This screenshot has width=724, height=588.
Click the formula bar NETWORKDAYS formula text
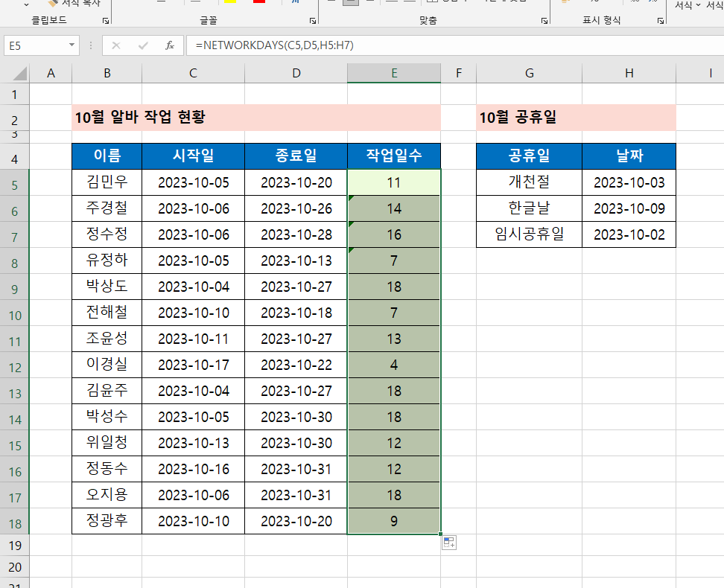(275, 45)
